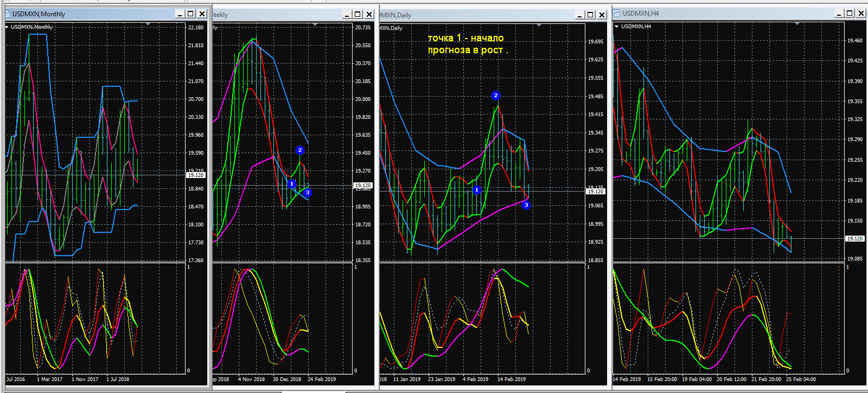Click the '1 Mar 2017' date on Monthly axis

pos(49,379)
